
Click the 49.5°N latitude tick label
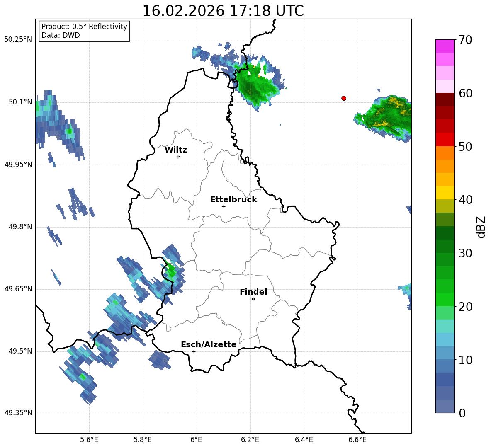click(20, 351)
